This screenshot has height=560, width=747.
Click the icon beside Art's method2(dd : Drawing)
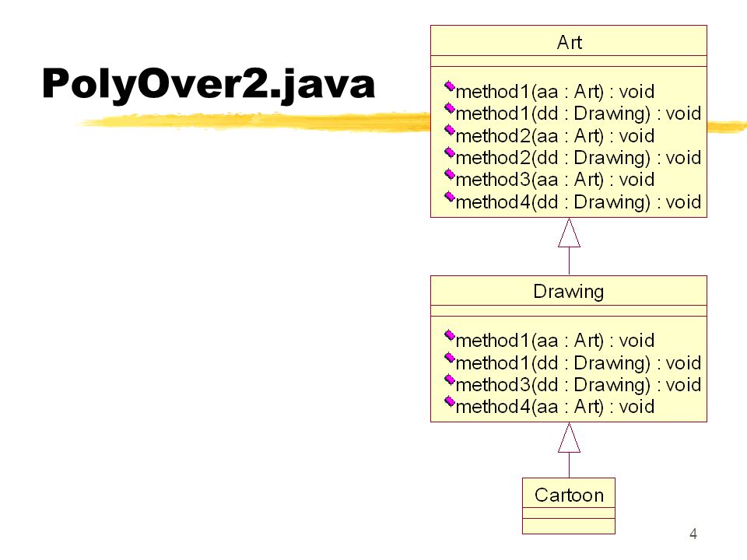[x=449, y=153]
